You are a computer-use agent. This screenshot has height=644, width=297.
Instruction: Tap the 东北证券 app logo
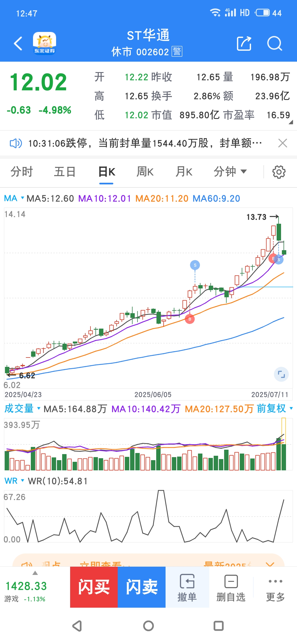[44, 43]
